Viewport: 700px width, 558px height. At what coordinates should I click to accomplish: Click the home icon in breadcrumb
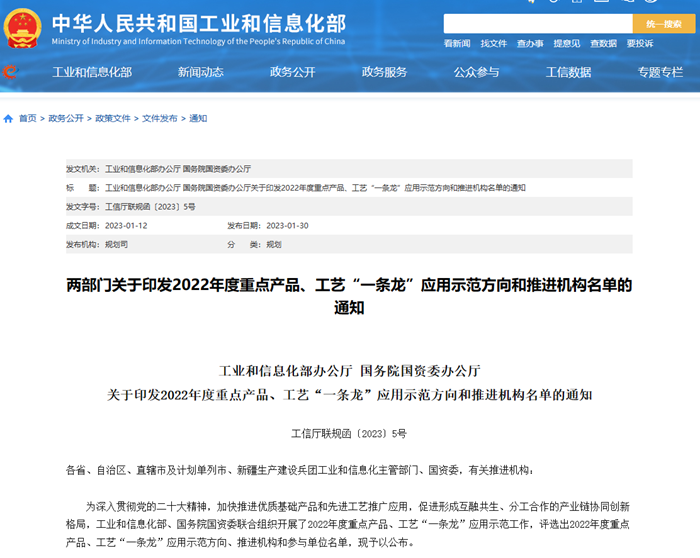point(9,118)
